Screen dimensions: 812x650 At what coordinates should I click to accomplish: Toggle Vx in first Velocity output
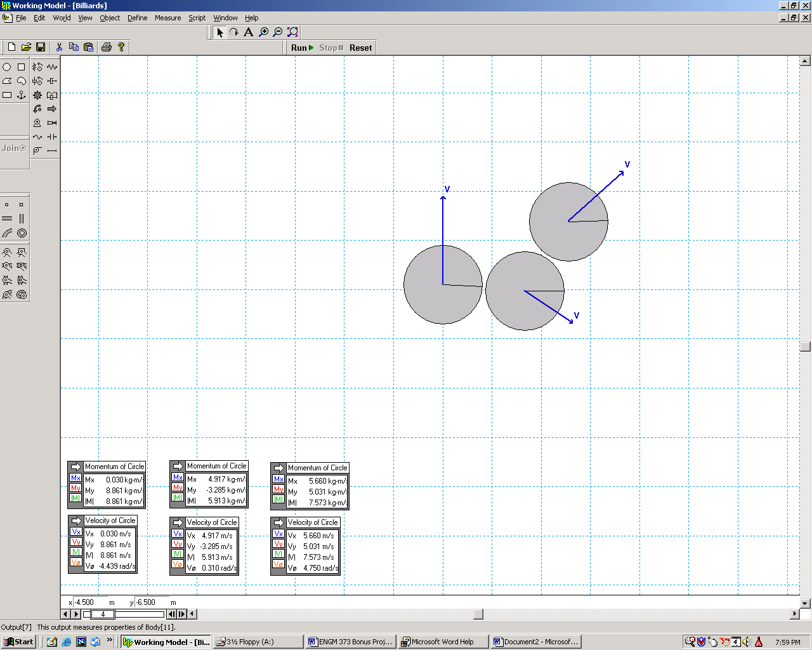click(76, 532)
